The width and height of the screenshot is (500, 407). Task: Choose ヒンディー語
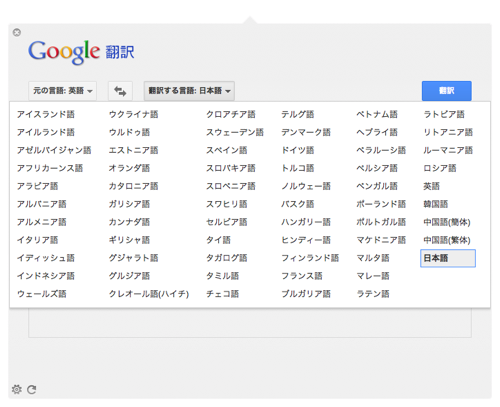pos(306,240)
